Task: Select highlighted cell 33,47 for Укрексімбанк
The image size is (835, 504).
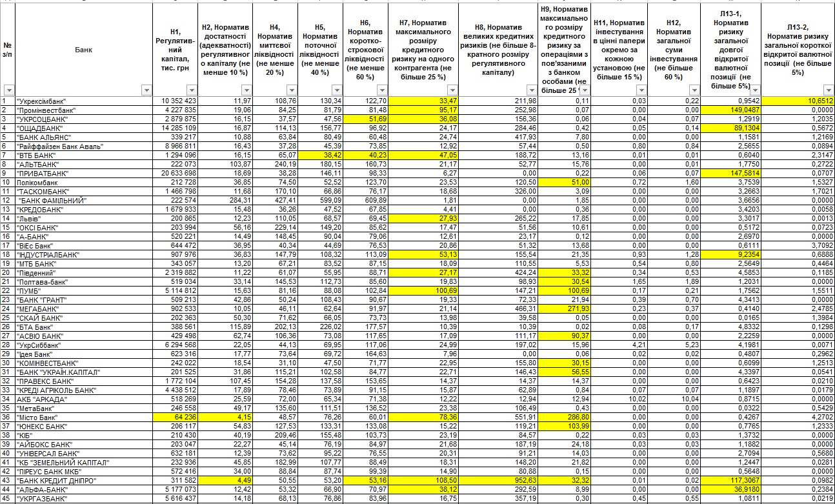Action: (423, 101)
